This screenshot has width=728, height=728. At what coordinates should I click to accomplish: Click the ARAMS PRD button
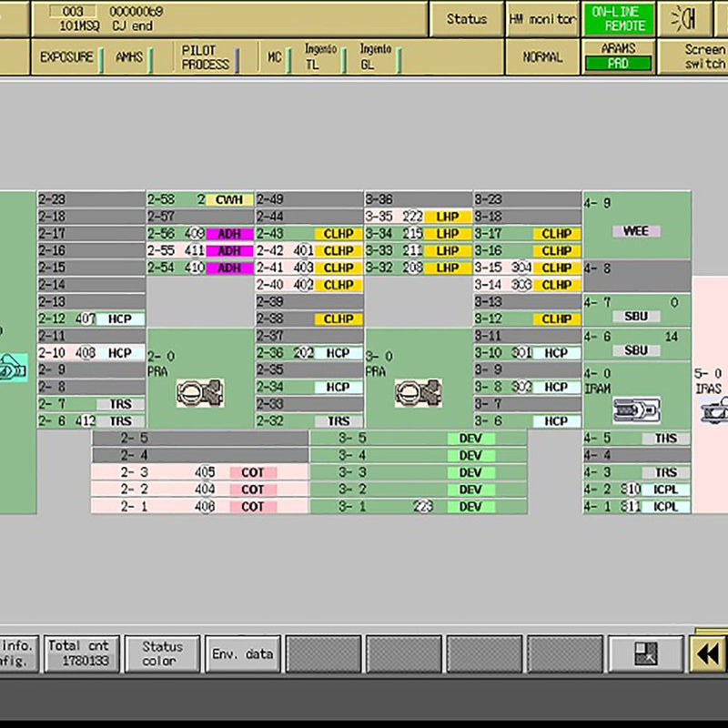point(619,57)
